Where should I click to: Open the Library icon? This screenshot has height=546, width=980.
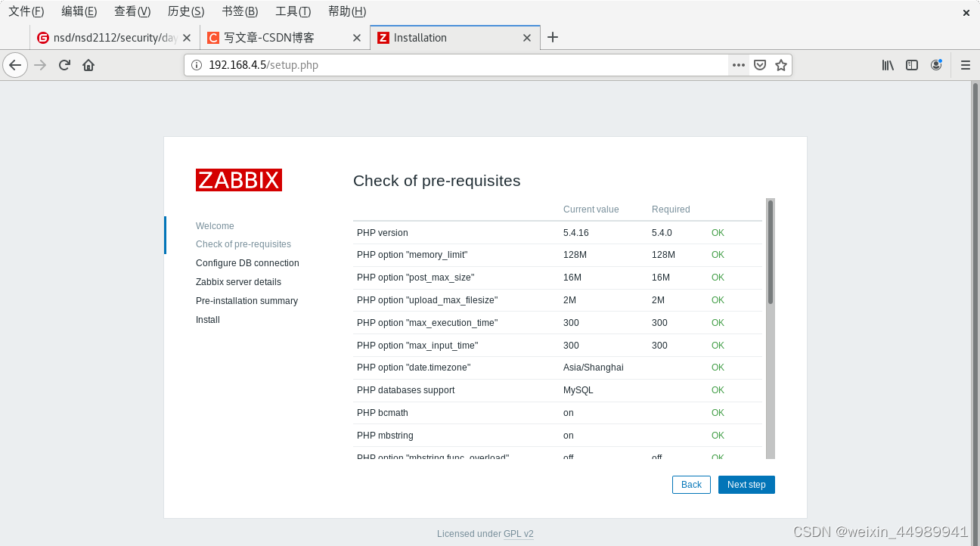(x=888, y=65)
